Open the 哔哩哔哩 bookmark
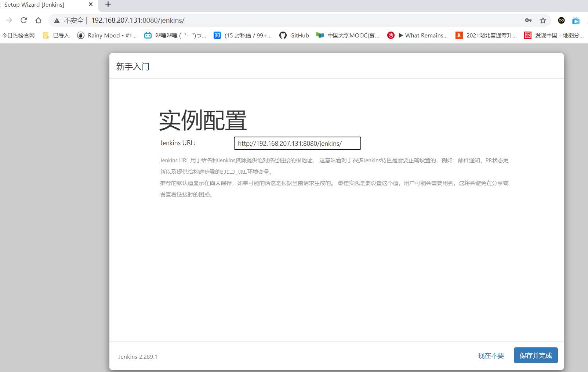This screenshot has width=588, height=372. pyautogui.click(x=175, y=35)
